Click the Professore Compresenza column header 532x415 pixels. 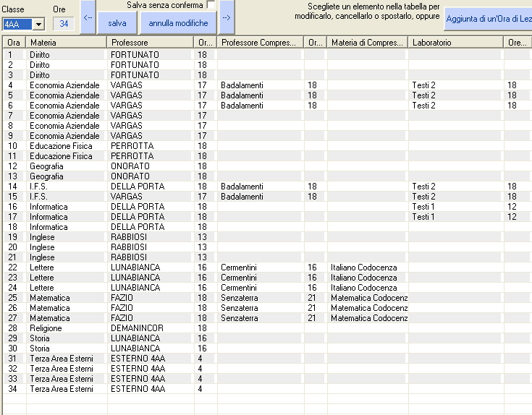click(261, 43)
